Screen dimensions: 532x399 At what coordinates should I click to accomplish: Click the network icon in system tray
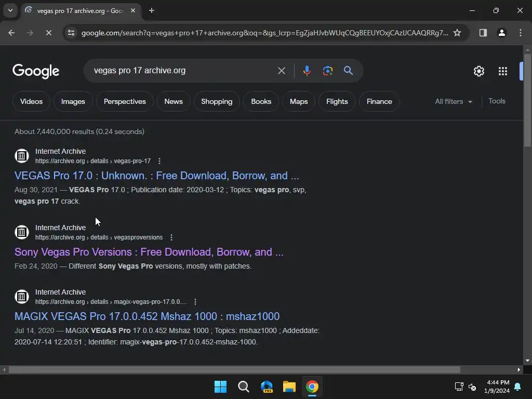(x=459, y=387)
